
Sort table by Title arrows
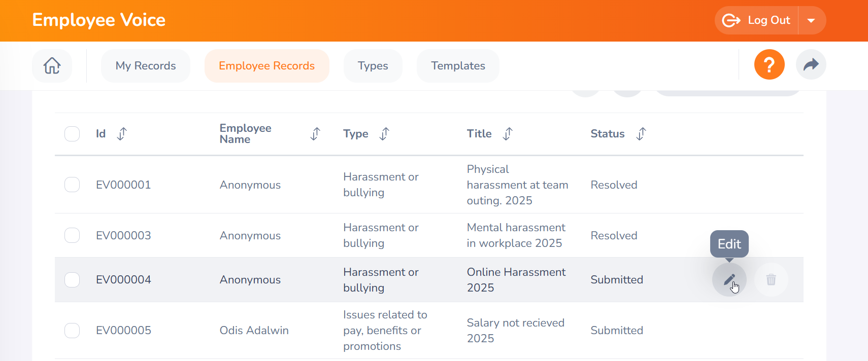point(508,134)
